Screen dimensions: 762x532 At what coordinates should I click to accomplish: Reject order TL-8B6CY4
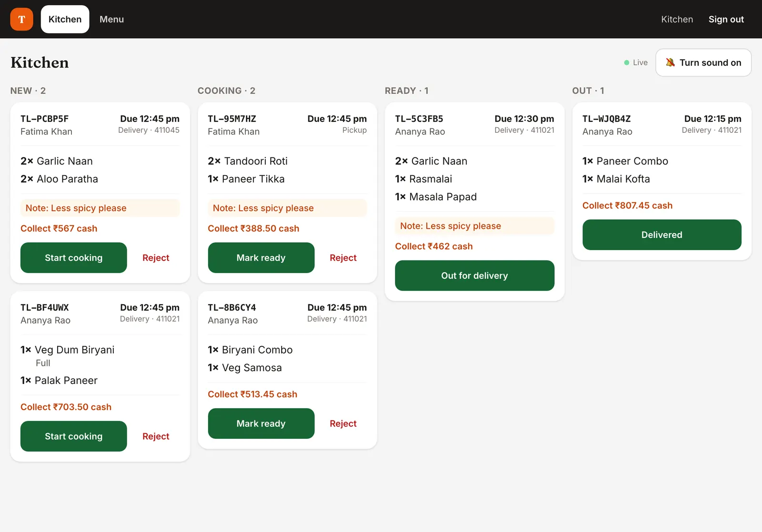coord(343,423)
